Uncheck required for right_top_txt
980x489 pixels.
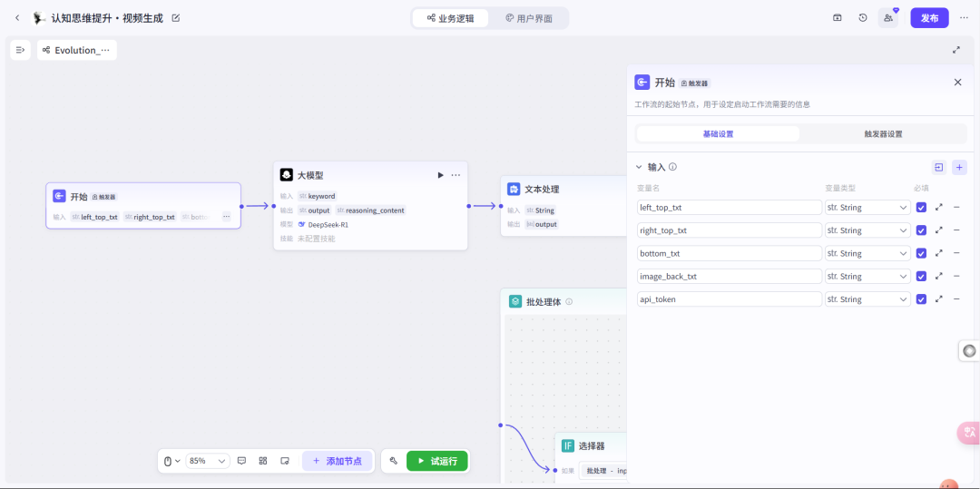(x=921, y=230)
